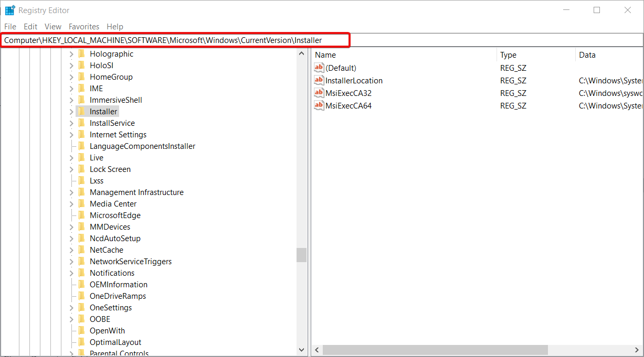This screenshot has width=644, height=357.
Task: Click the Holographic folder icon
Action: 81,53
